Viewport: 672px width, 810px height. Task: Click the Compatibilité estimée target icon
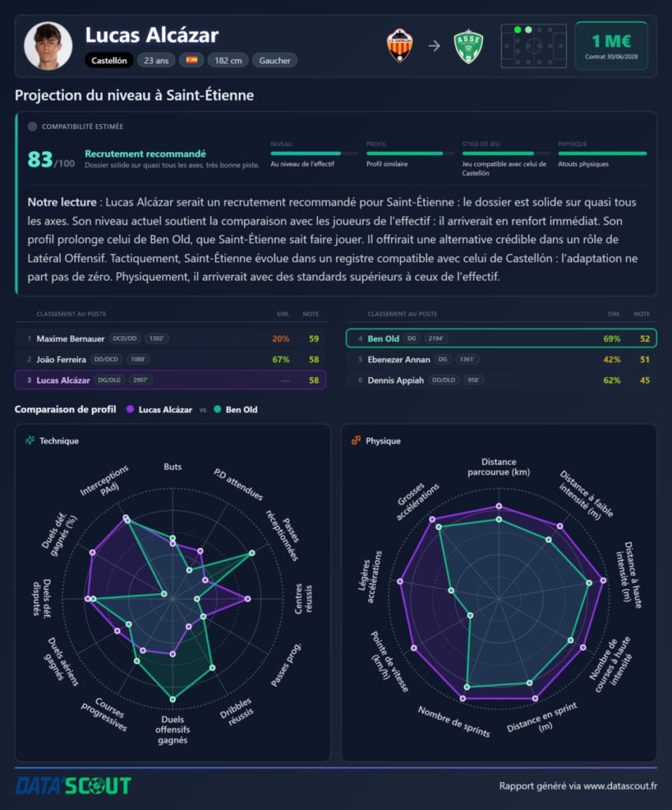(32, 127)
